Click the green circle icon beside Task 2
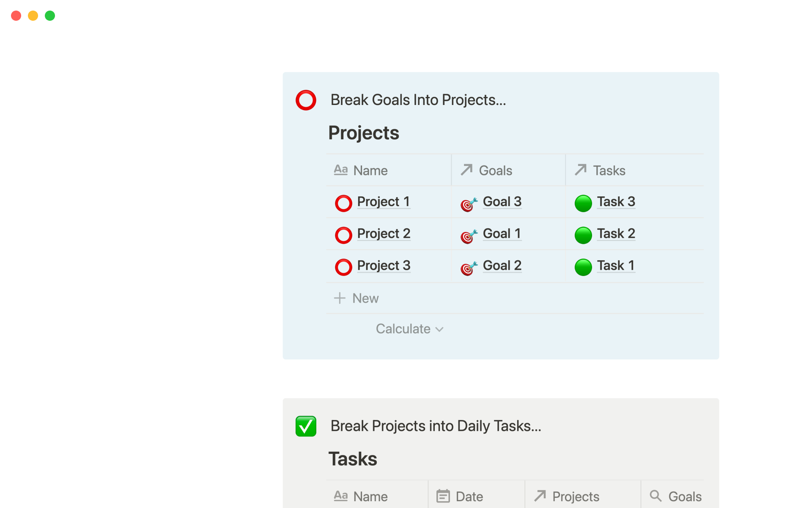This screenshot has height=508, width=812. [583, 235]
